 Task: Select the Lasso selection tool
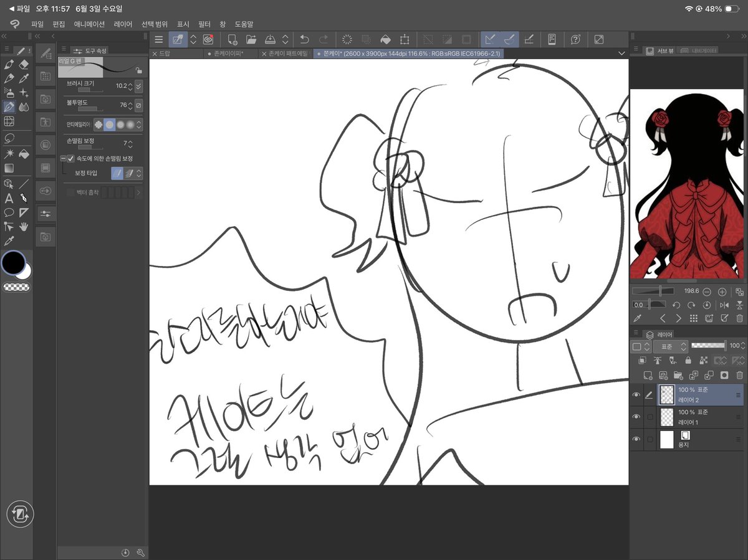pos(9,138)
